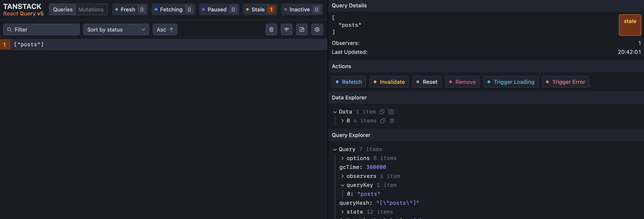Click the Query Details heading
The width and height of the screenshot is (644, 219).
[x=349, y=6]
